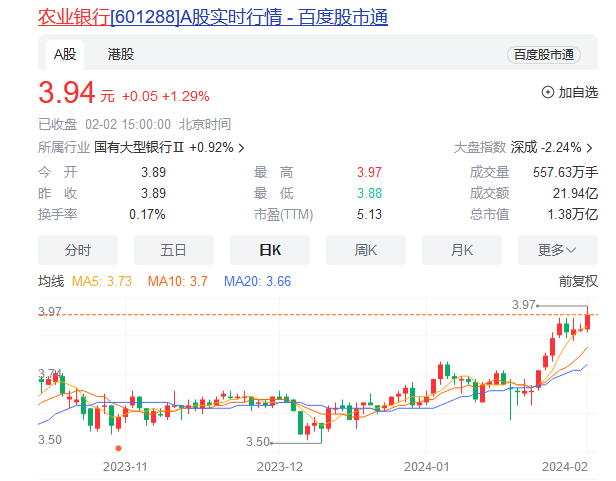
Task: Click the 最低 value 3.88
Action: coord(369,193)
